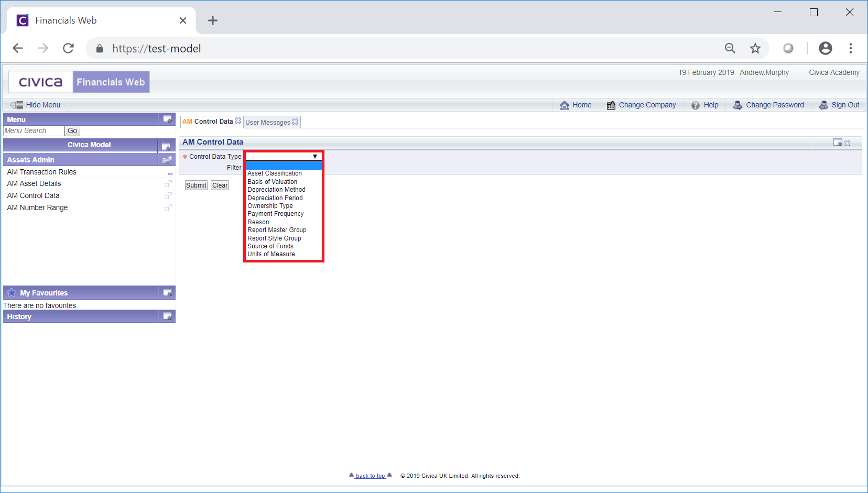The height and width of the screenshot is (493, 868).
Task: Click the Financials Web banner
Action: point(111,82)
